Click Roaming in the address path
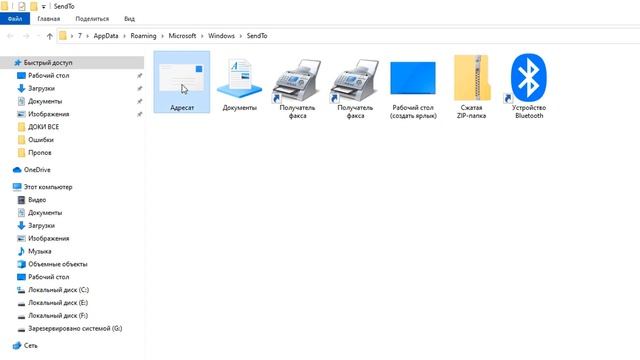The image size is (640, 360). pos(143,36)
